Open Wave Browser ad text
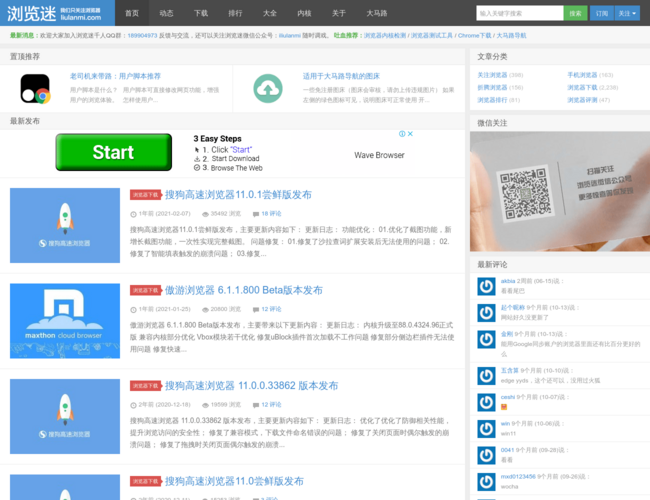The image size is (650, 500). coord(379,155)
